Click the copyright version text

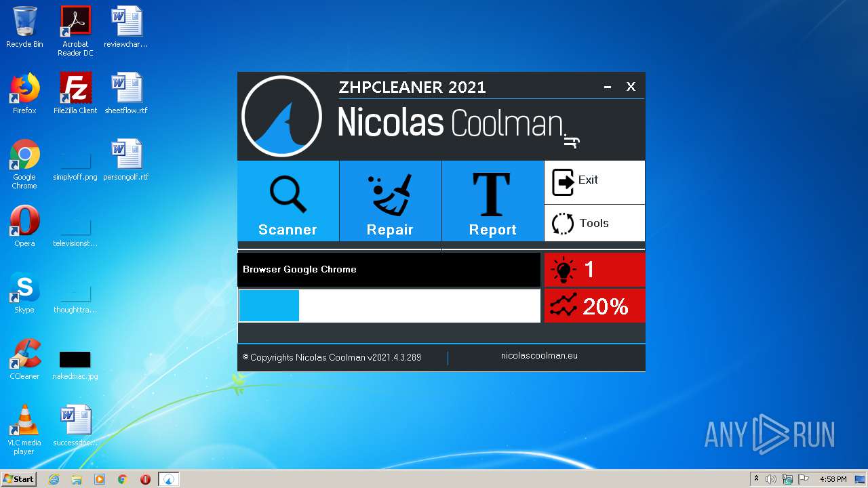[x=332, y=357]
